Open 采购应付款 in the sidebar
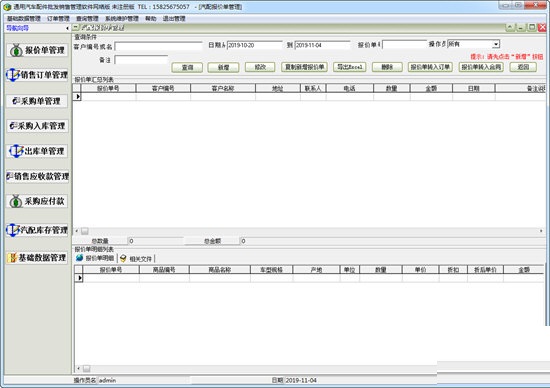550x388 pixels. [x=37, y=201]
